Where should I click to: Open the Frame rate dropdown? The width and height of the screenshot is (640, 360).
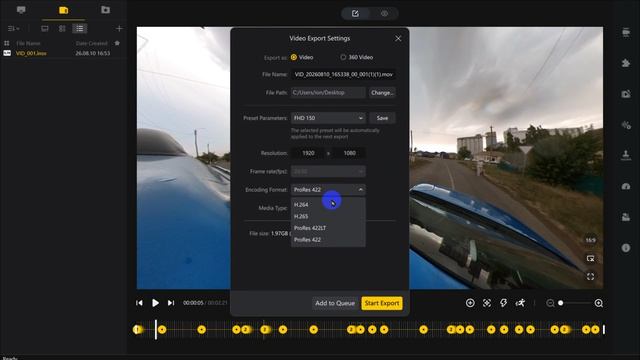pyautogui.click(x=328, y=171)
